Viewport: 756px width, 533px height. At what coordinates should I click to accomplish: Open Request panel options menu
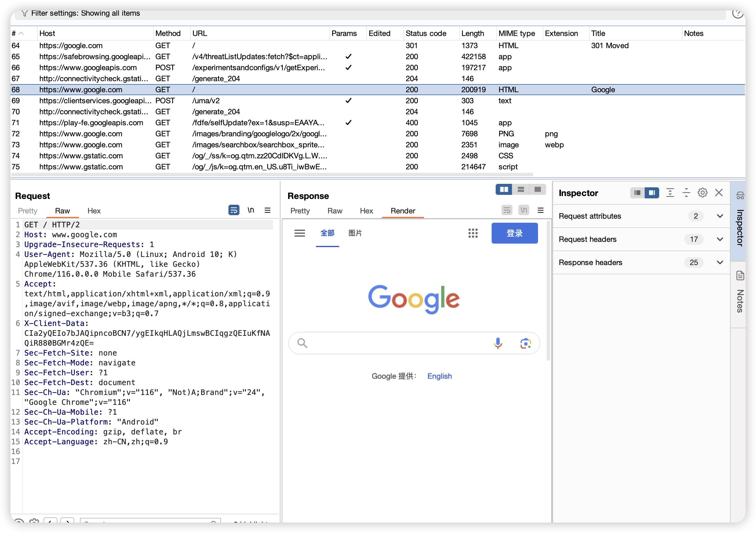[267, 210]
